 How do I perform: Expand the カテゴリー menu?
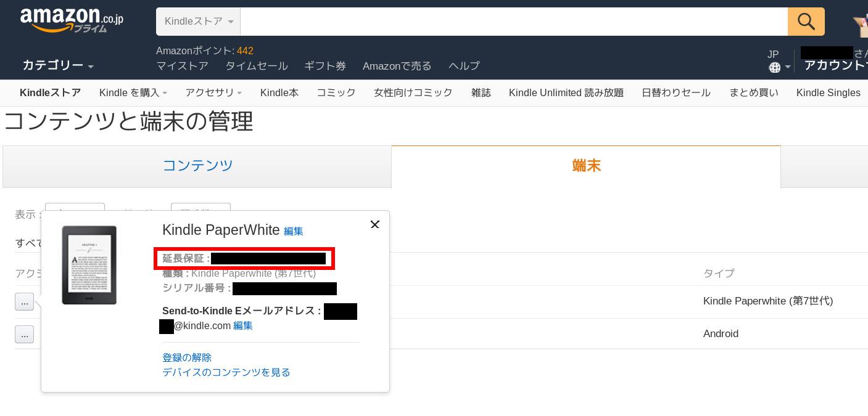tap(58, 65)
